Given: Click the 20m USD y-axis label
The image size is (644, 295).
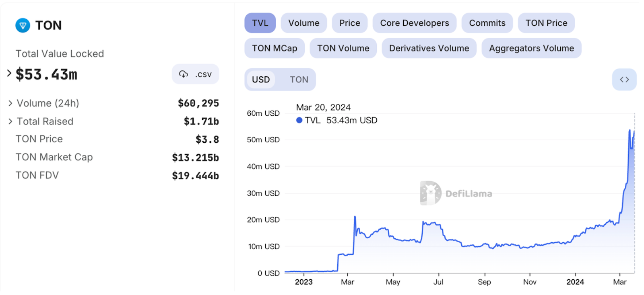Looking at the screenshot, I should pyautogui.click(x=263, y=220).
